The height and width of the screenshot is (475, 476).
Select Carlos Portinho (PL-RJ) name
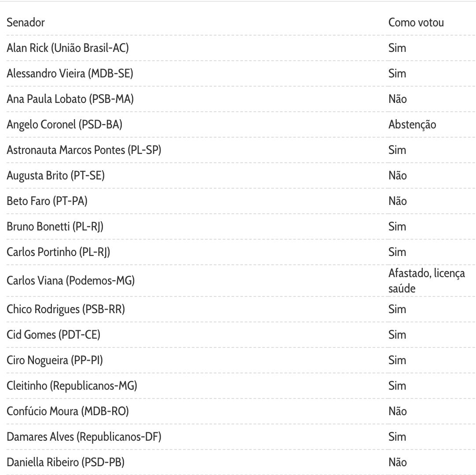tap(58, 252)
